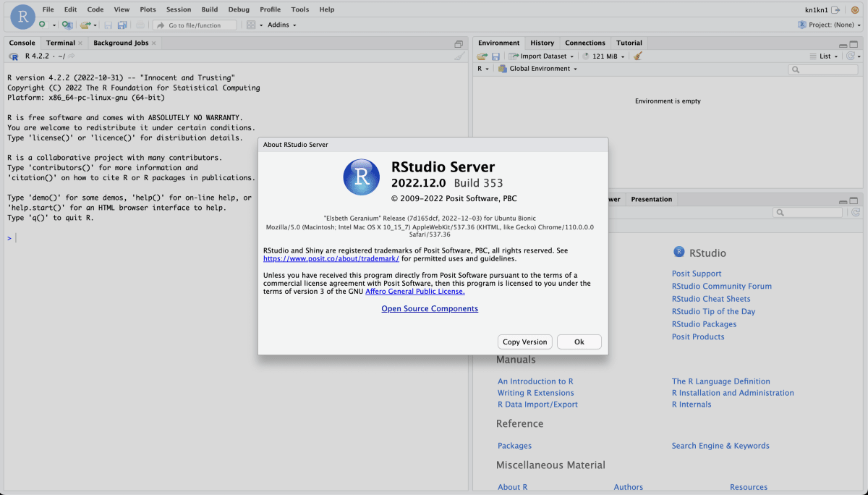Image resolution: width=868 pixels, height=495 pixels.
Task: Open the Addins dropdown
Action: pyautogui.click(x=281, y=25)
